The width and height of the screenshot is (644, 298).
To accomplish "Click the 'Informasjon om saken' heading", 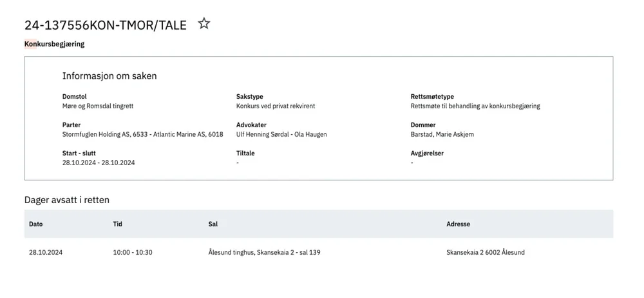I will coord(109,76).
